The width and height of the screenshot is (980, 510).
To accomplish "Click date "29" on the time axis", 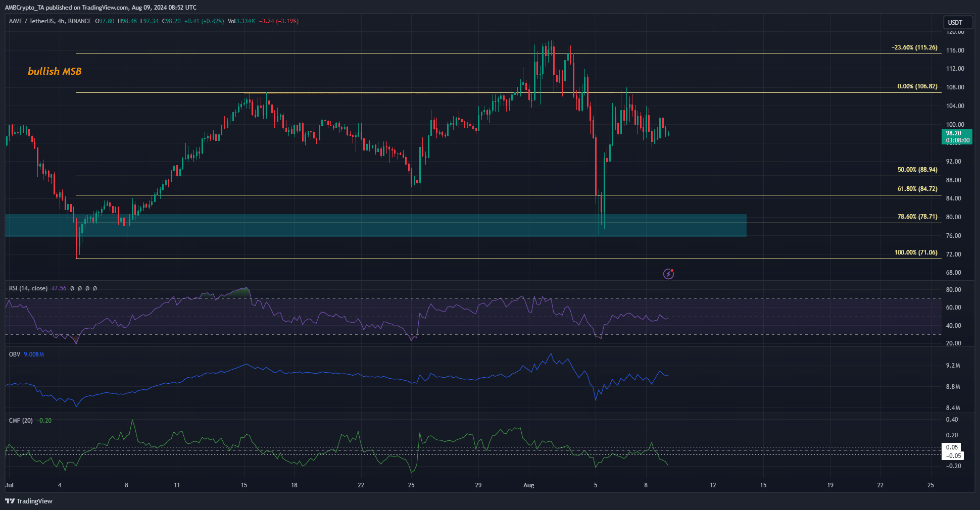I will coord(478,485).
